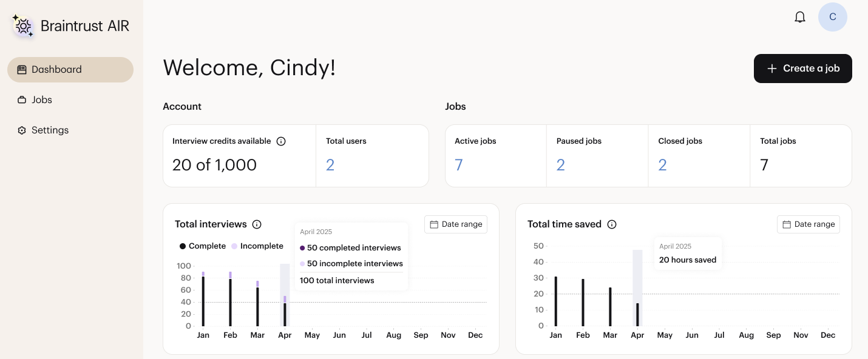The width and height of the screenshot is (868, 359).
Task: Open Date range picker for Total time saved
Action: point(808,224)
